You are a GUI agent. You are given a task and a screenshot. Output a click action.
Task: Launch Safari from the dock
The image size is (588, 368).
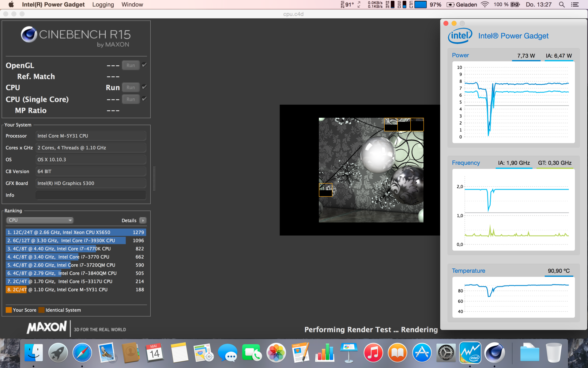tap(82, 353)
